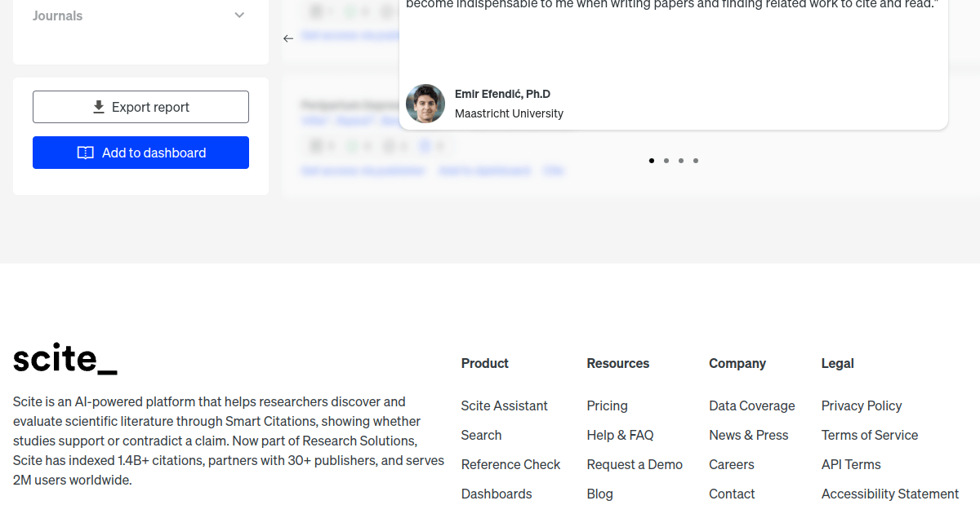Screen dimensions: 980x514
Task: Click the download icon in Export report
Action: [99, 107]
